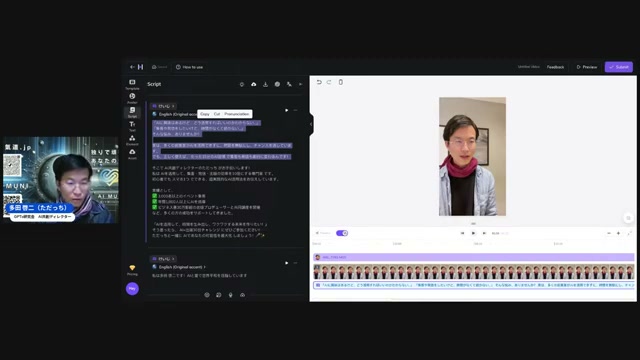The image size is (640, 360).
Task: Undo the last action in canvas toolbar
Action: 319,82
